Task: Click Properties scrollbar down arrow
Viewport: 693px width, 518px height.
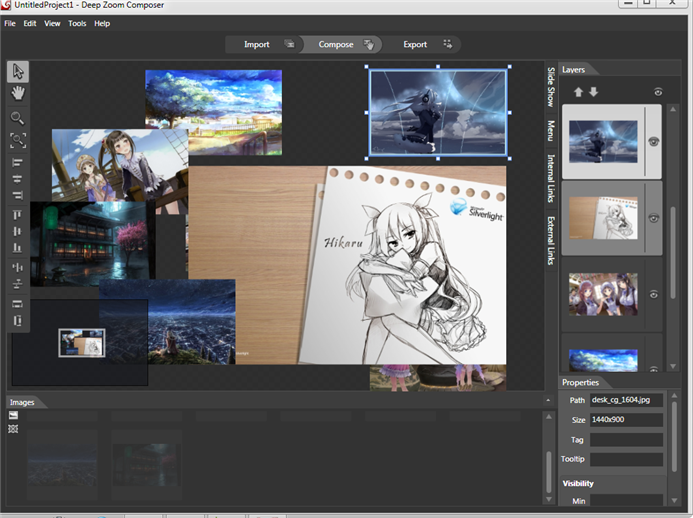Action: point(674,500)
